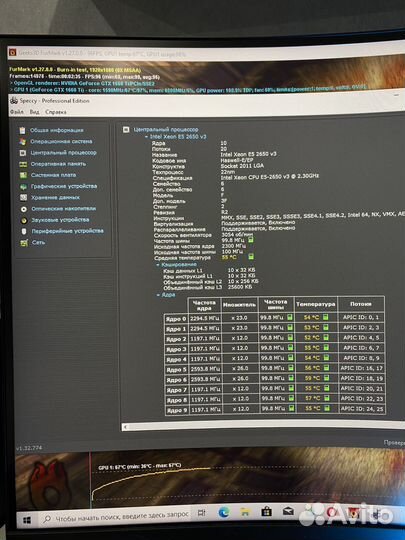Click green tray icon beside Частота шины 99.8 МГц
This screenshot has height=540, width=405.
[251, 239]
